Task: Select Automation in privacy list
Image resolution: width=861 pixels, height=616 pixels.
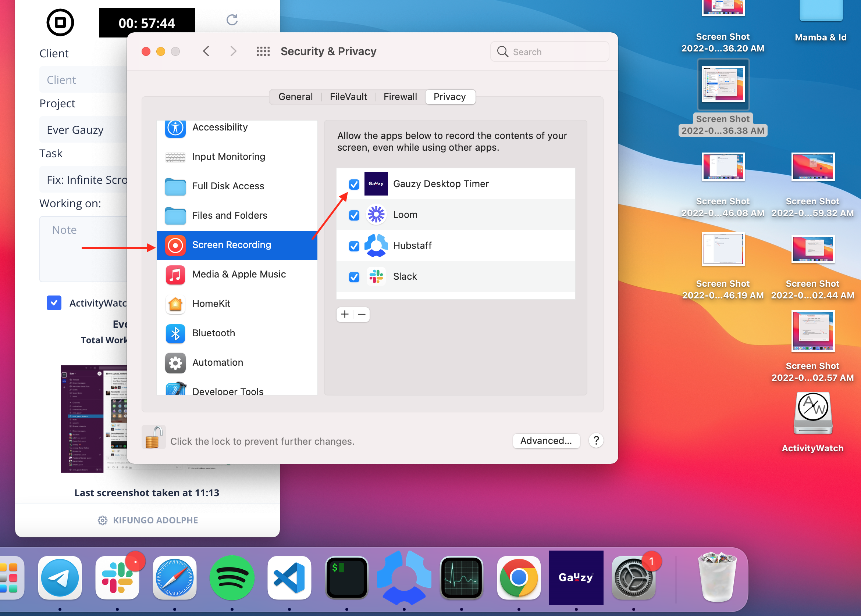Action: click(x=237, y=362)
